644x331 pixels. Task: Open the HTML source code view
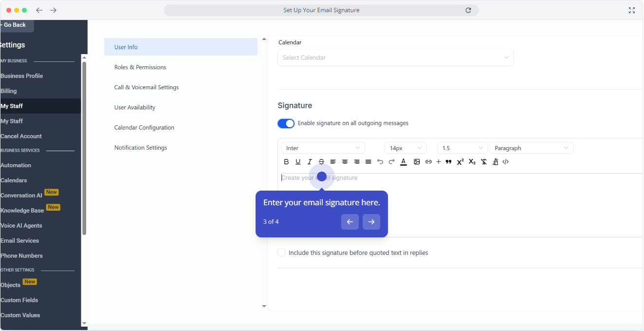point(506,162)
